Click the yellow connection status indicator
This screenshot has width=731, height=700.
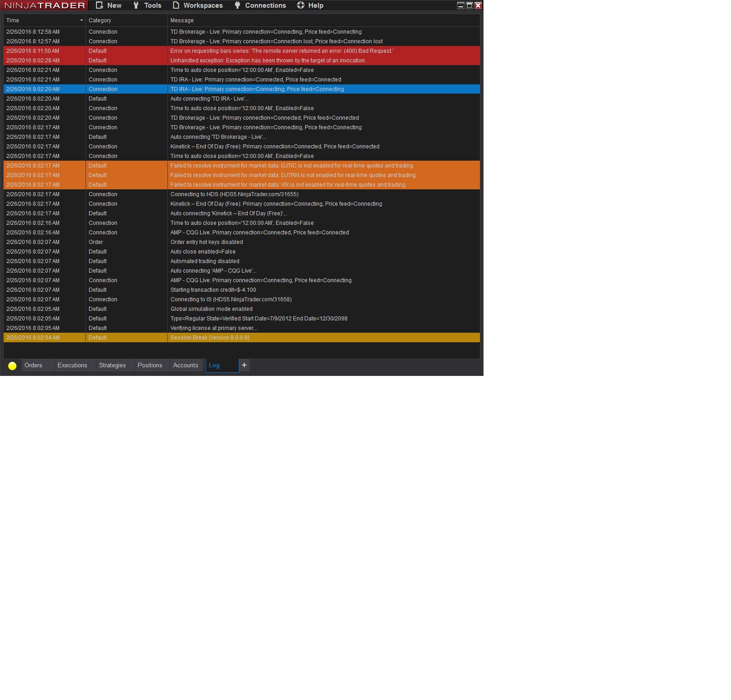click(12, 365)
